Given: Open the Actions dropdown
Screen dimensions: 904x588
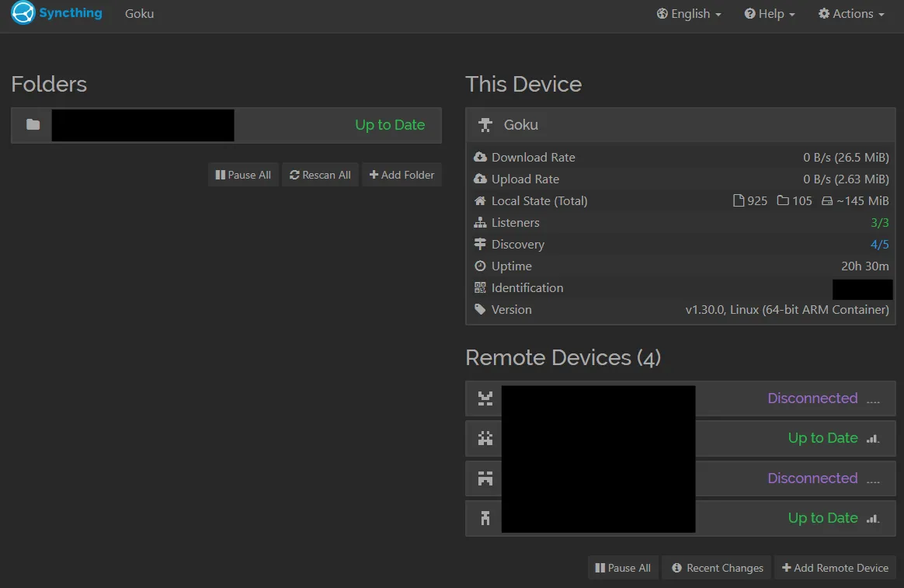Looking at the screenshot, I should 850,13.
